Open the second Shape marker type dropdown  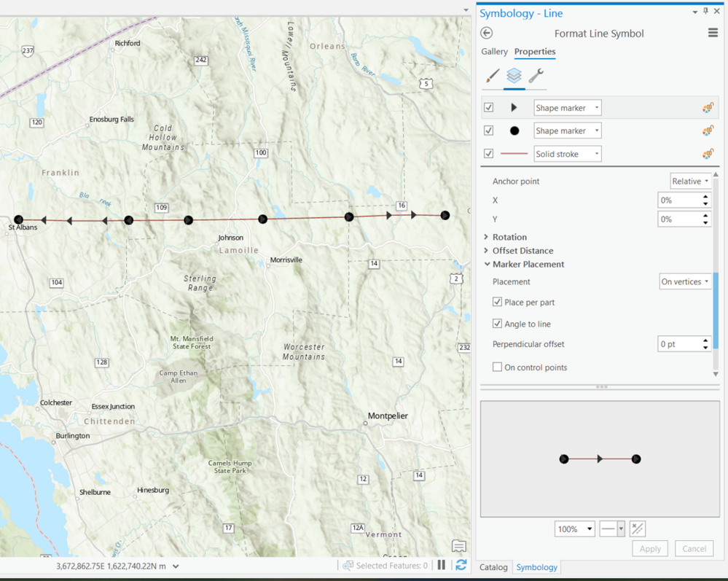coord(568,130)
